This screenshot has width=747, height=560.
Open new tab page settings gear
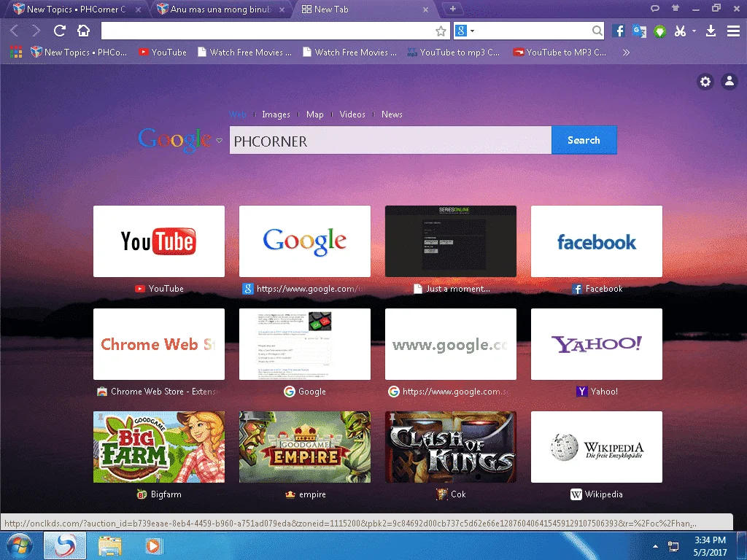pos(705,82)
